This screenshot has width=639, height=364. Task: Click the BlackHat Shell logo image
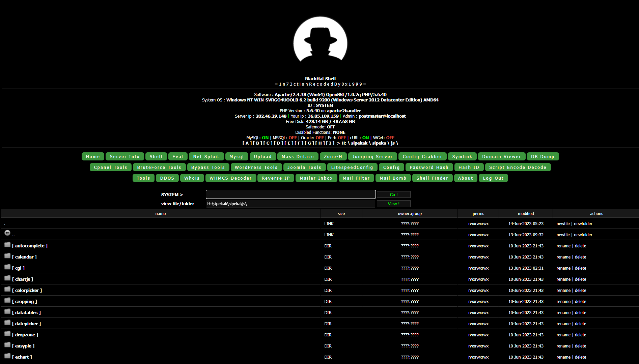[x=320, y=40]
